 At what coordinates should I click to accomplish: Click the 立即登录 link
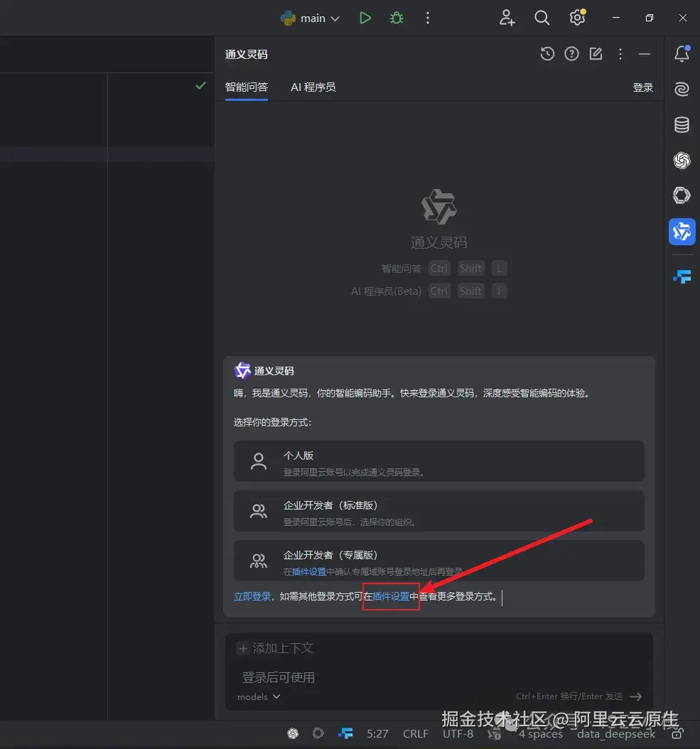pos(252,597)
